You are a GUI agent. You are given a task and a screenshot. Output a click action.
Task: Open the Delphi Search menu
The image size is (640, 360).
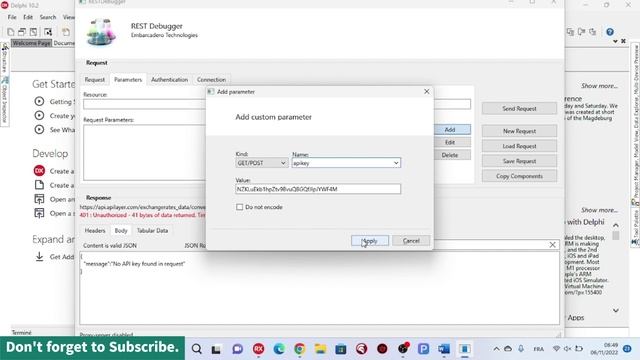click(x=48, y=17)
